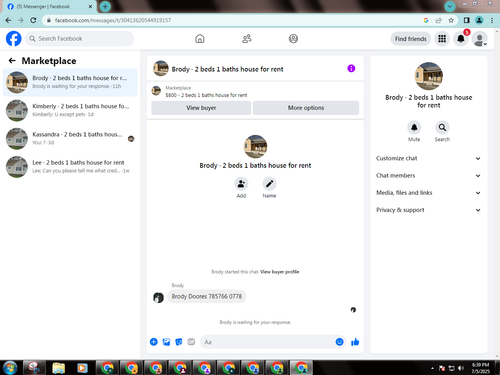This screenshot has height=375, width=500.
Task: Attach a photo file in composer
Action: (x=166, y=342)
